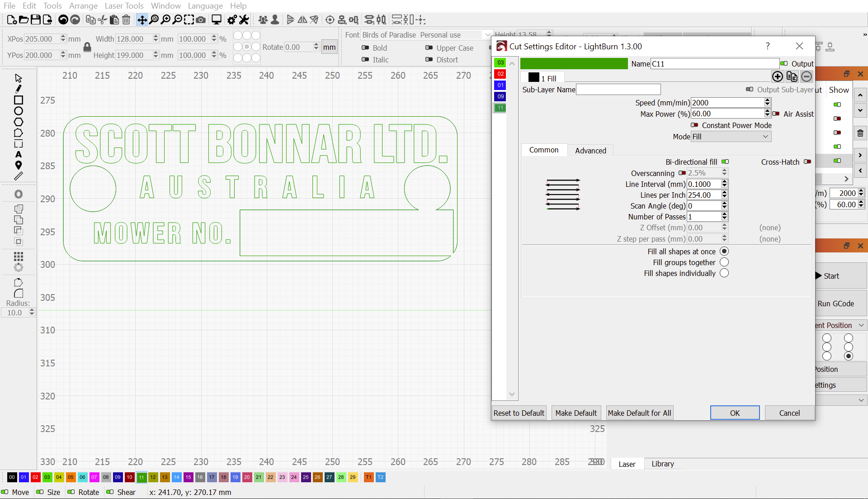Open the Arrange menu
868x499 pixels.
(x=83, y=6)
